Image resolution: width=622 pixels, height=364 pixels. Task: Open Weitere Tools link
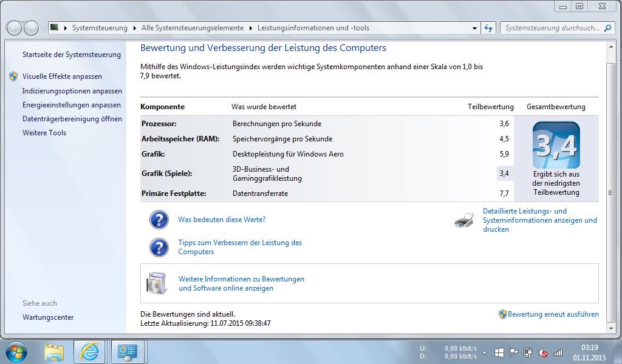coord(44,133)
